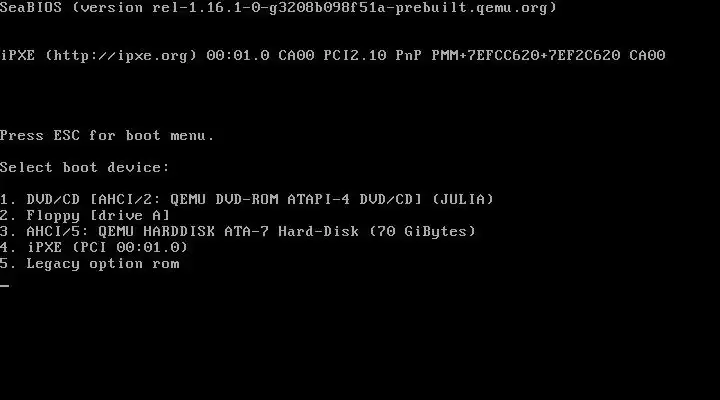Choose the Legacy option rom entry
720x400 pixels.
[x=90, y=264]
